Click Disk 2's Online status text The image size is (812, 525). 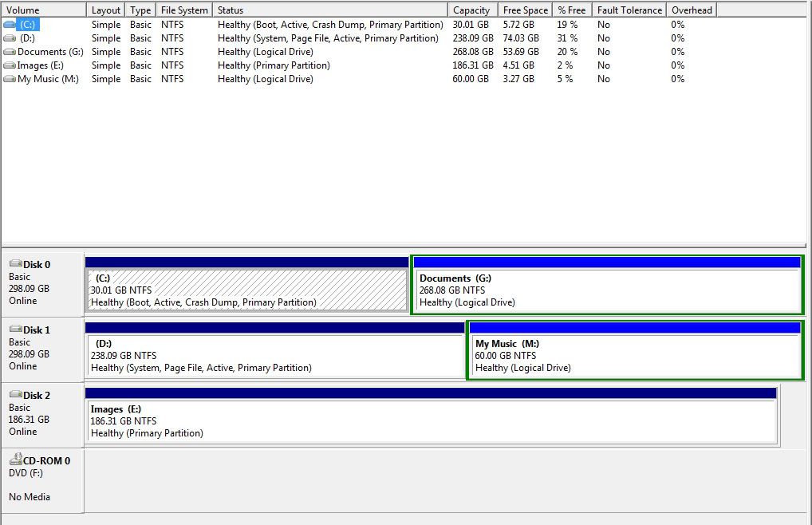23,432
